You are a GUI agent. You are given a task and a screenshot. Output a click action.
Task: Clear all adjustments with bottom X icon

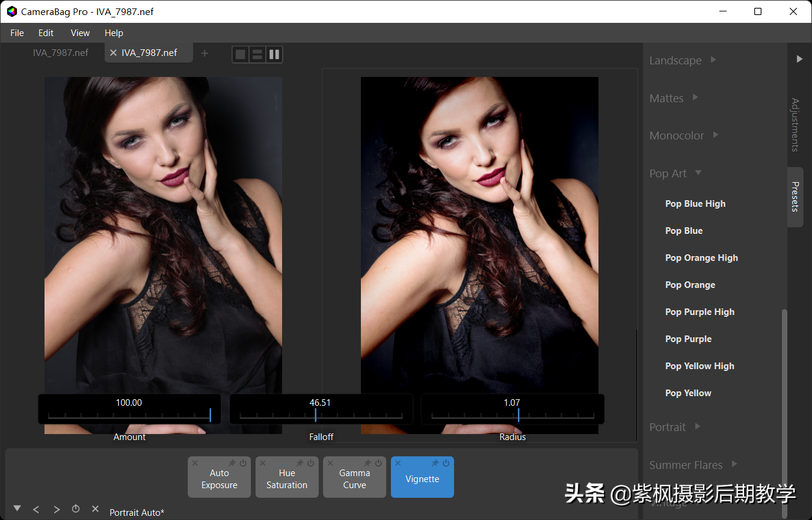(x=95, y=509)
